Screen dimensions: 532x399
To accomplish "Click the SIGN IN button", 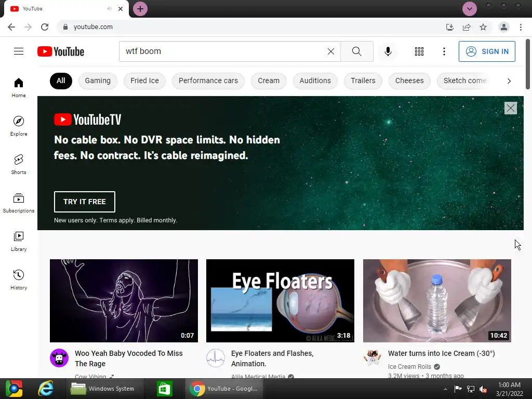I will click(x=486, y=51).
